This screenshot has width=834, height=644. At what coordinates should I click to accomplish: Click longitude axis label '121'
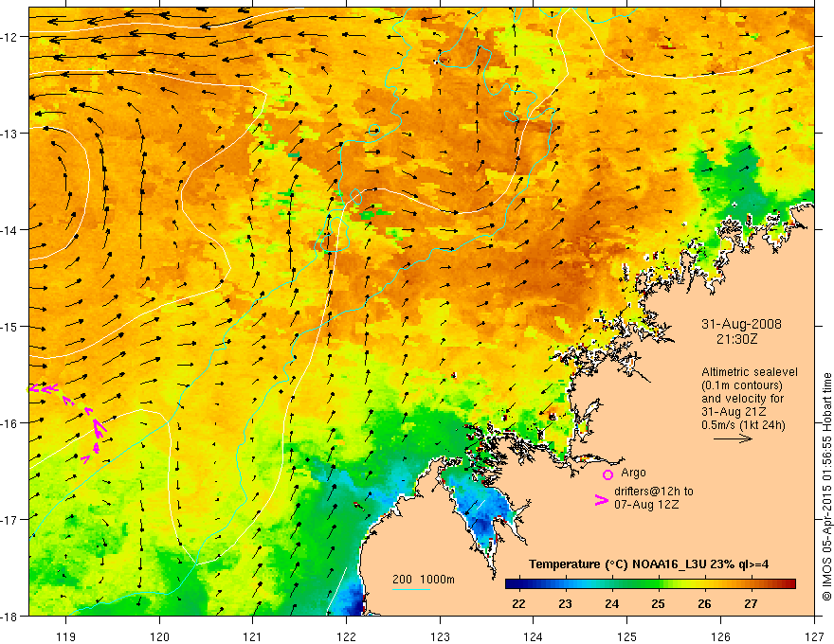(253, 636)
